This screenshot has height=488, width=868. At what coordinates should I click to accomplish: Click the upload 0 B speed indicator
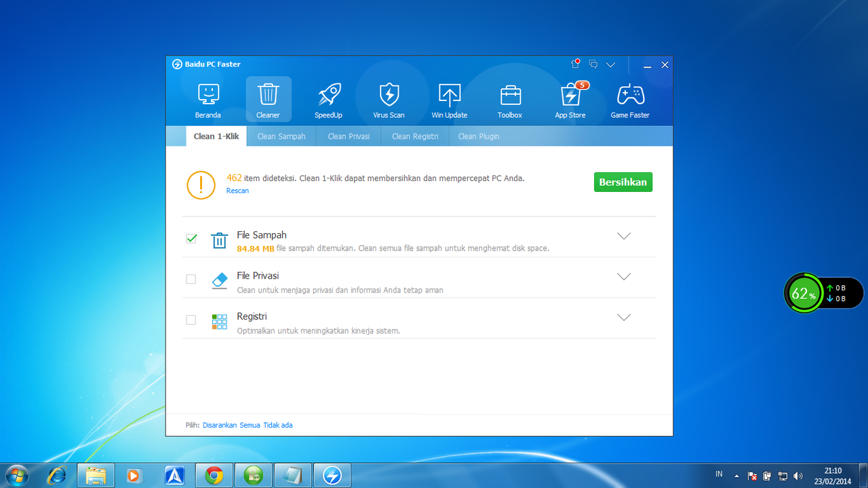pyautogui.click(x=836, y=288)
